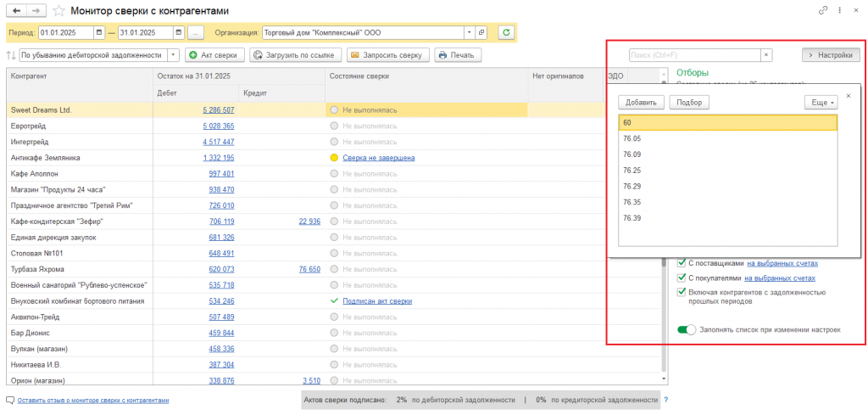Add page to favorites with star icon
The image size is (868, 415).
pos(58,11)
